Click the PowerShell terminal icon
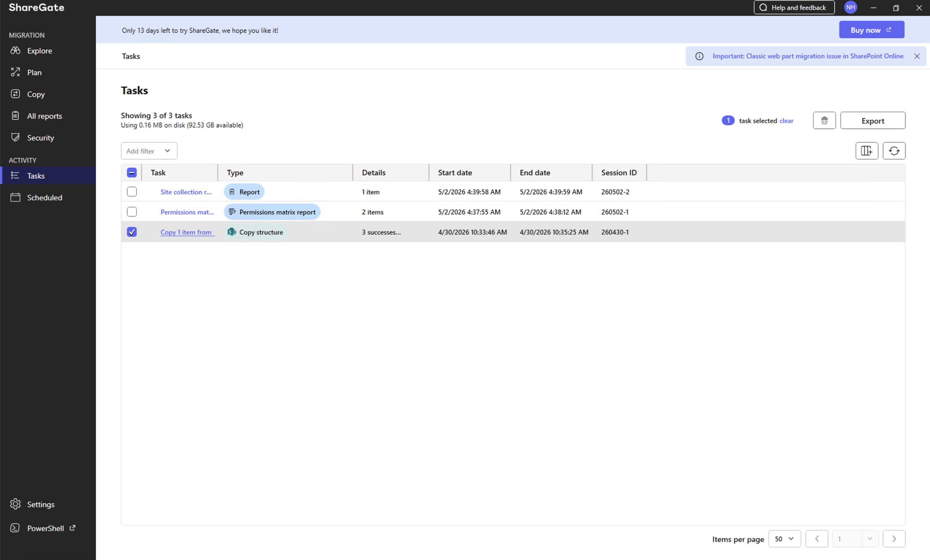 [x=15, y=528]
